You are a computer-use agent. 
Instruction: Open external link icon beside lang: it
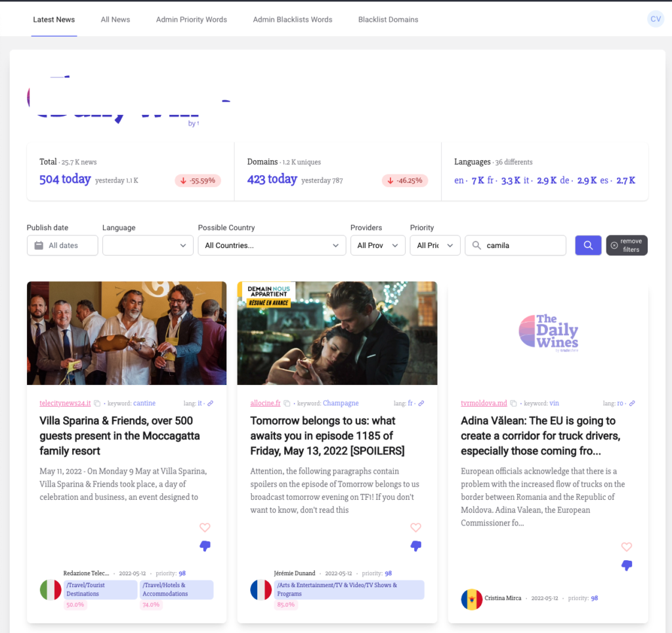(211, 403)
